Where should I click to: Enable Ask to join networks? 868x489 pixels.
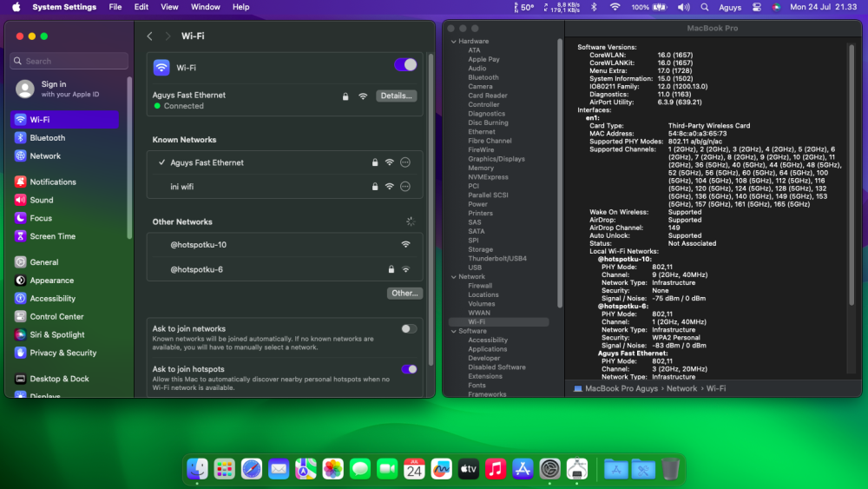[409, 329]
